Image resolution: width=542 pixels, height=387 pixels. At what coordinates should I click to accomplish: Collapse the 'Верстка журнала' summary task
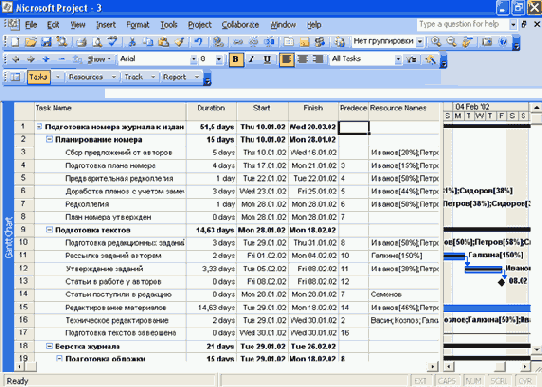49,346
